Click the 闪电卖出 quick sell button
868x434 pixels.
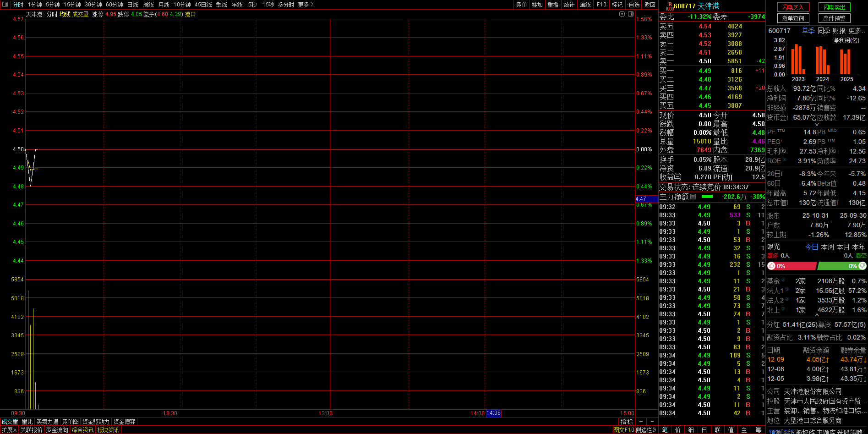pyautogui.click(x=835, y=7)
